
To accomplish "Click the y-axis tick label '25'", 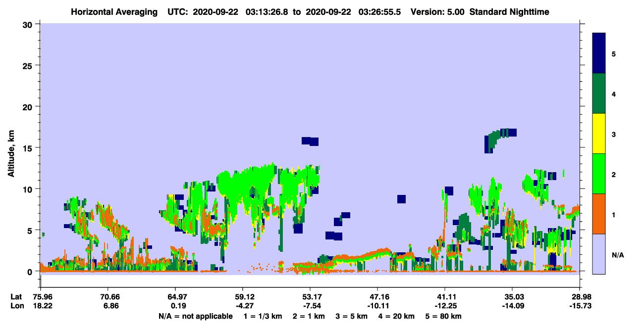I will tap(29, 65).
